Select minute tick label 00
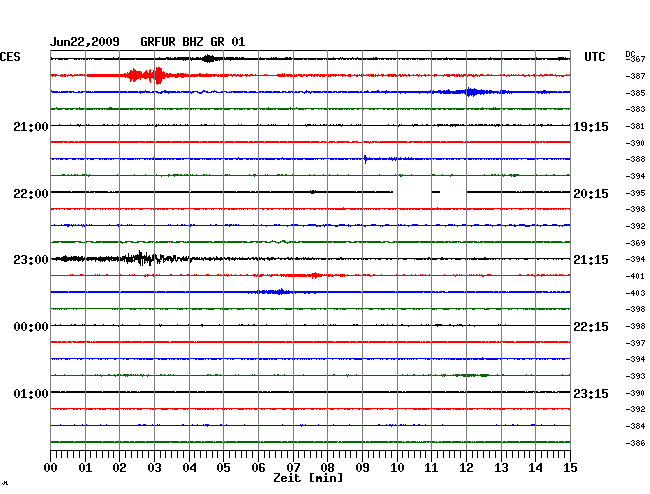 [51, 467]
